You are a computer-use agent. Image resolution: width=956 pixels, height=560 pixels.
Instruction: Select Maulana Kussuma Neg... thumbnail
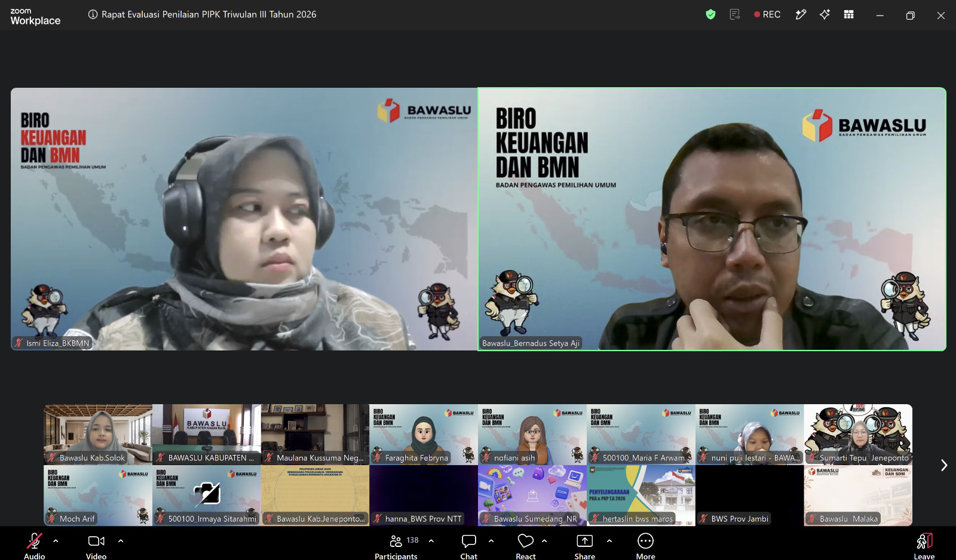point(315,435)
